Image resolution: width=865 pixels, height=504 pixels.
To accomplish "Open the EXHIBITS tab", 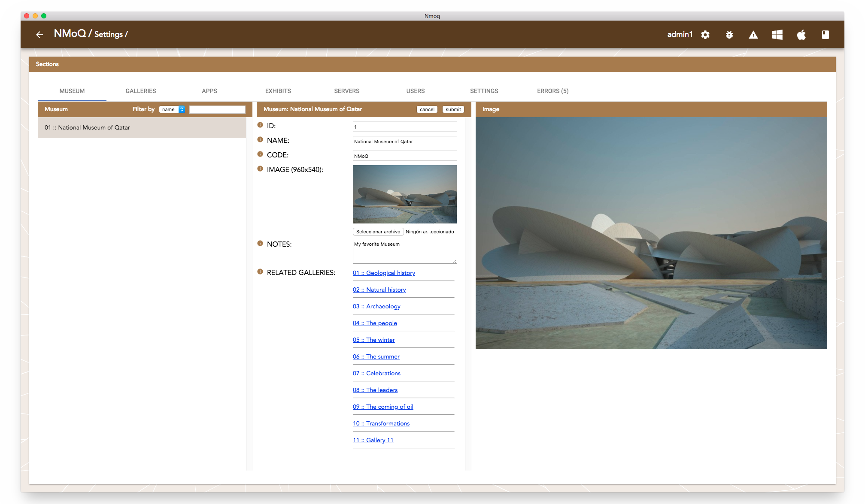I will (x=278, y=91).
